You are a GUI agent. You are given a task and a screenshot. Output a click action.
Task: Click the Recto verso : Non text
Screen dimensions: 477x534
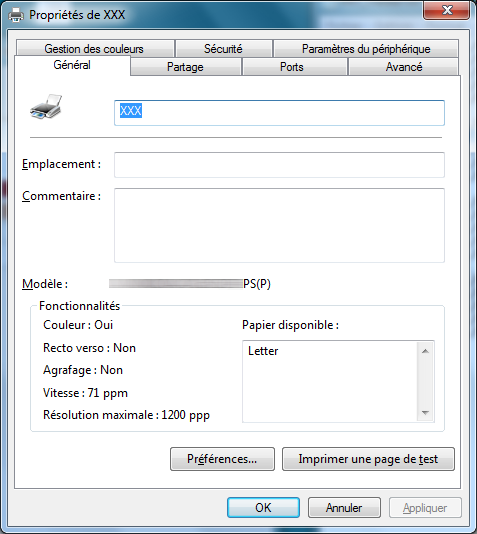click(89, 348)
